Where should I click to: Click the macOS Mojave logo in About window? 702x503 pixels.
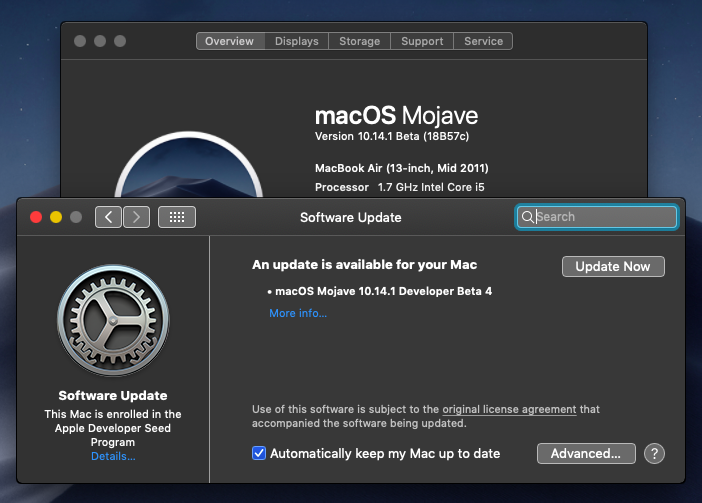coord(188,165)
